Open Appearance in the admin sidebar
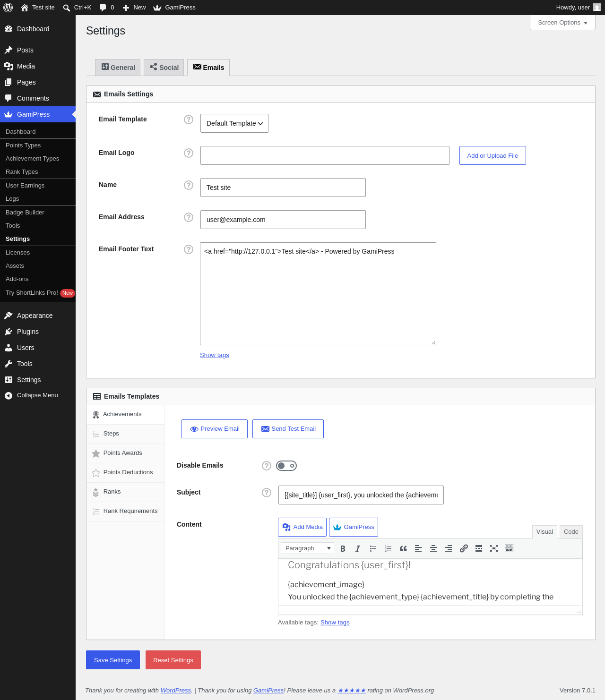Image resolution: width=605 pixels, height=700 pixels. click(x=38, y=316)
